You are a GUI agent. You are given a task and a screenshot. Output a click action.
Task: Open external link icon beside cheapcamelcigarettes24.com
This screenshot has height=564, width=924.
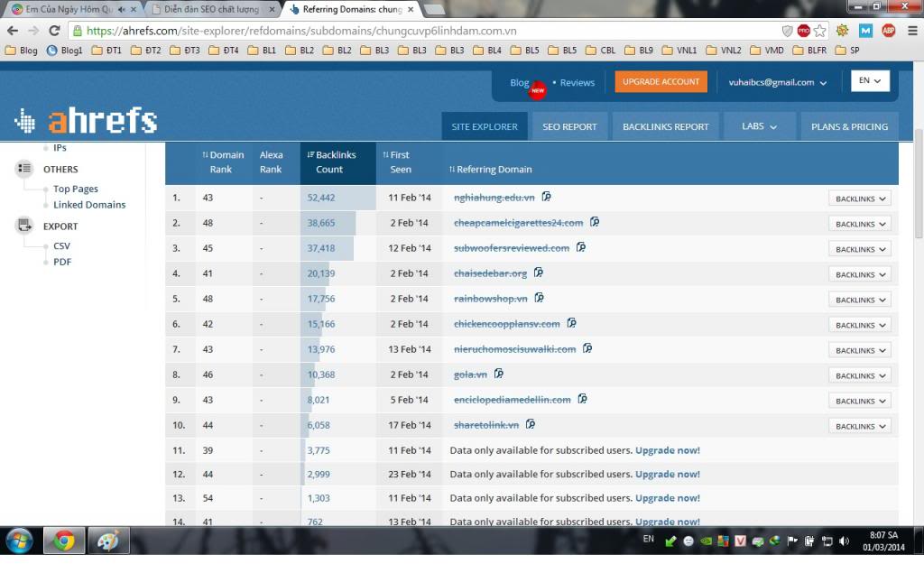coord(595,222)
